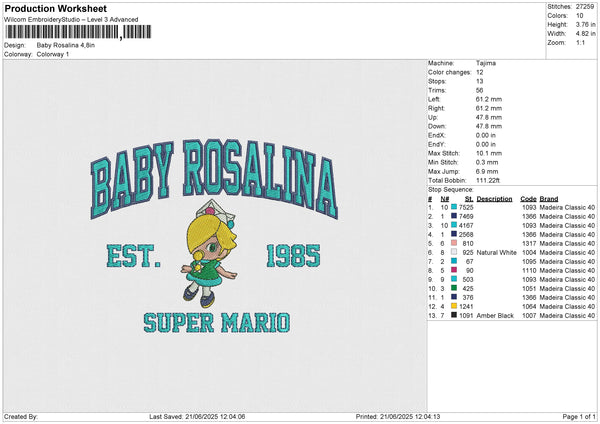
Task: Click the Min Stitch value 0.3 mm
Action: pos(487,162)
